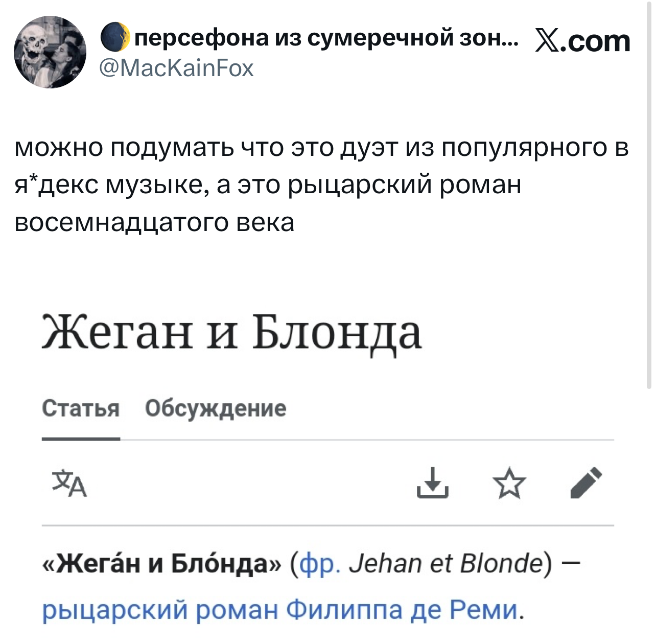Open the @MacKainFox handle
Image resolution: width=656 pixels, height=644 pixels.
[176, 68]
